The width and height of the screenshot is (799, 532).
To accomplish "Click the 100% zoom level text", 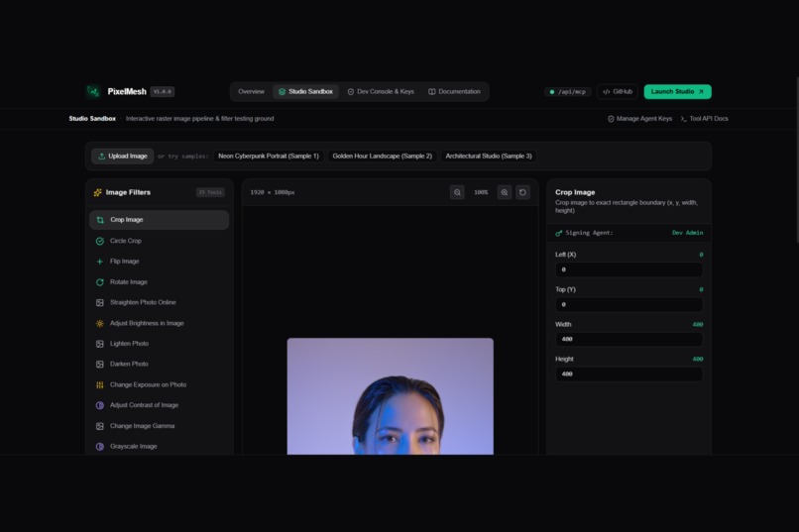I will pyautogui.click(x=481, y=192).
